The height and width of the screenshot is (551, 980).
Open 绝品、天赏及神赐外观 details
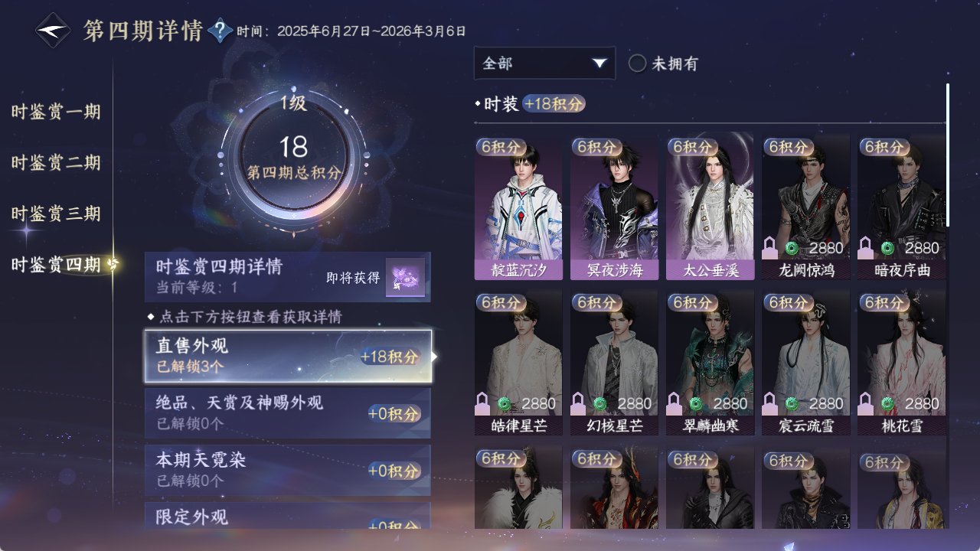pyautogui.click(x=288, y=413)
